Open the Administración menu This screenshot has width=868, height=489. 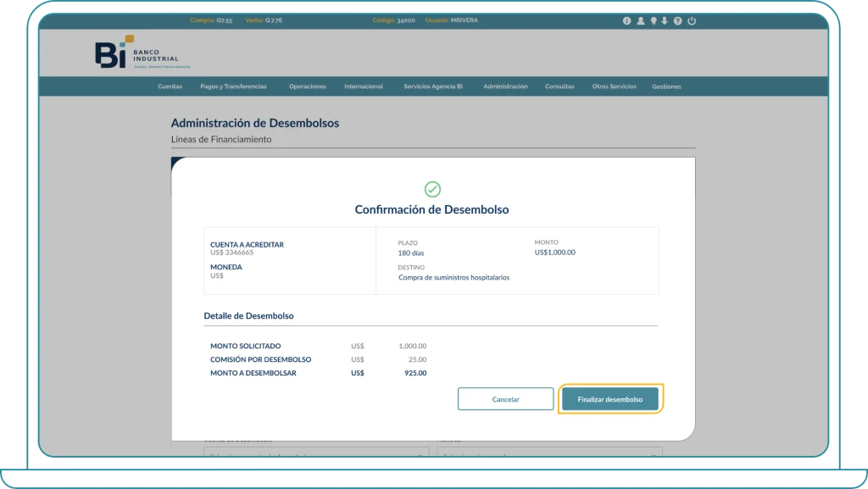point(505,86)
